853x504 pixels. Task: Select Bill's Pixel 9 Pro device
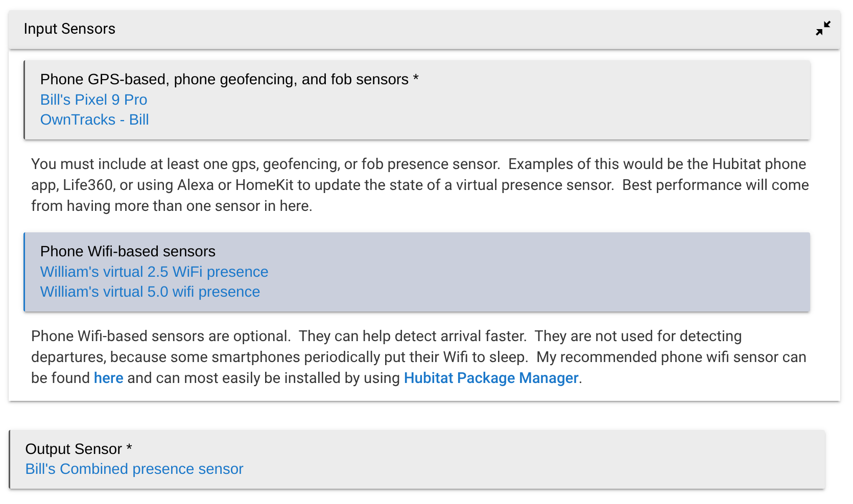click(x=93, y=100)
